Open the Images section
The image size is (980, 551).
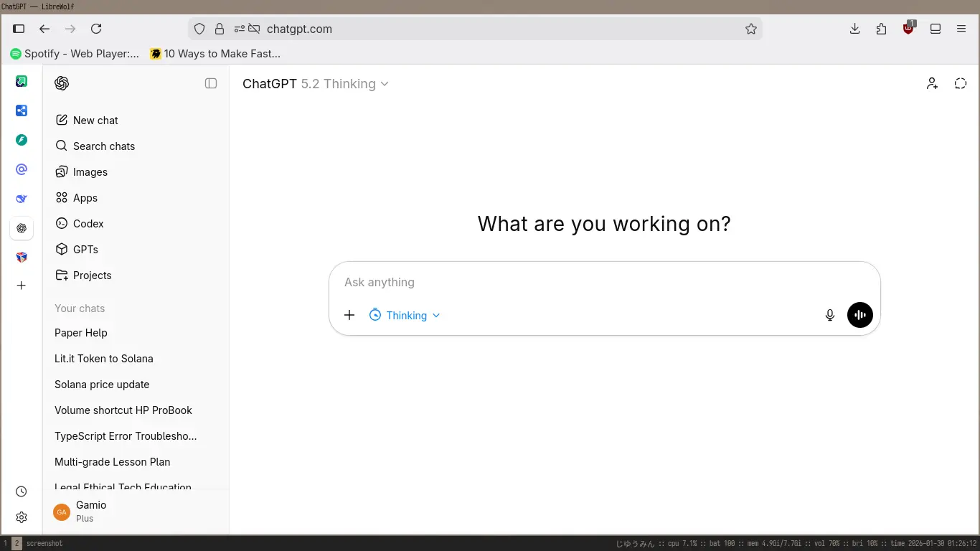(136, 172)
